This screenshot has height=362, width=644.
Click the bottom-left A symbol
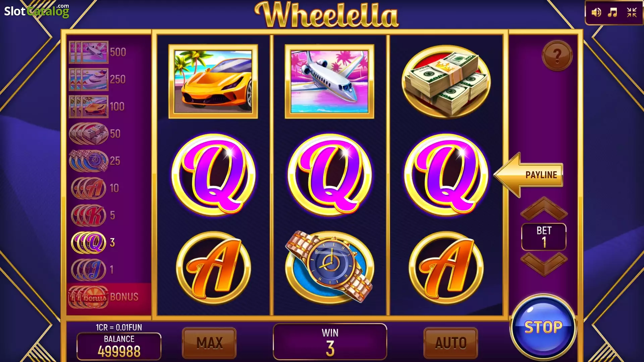[213, 268]
